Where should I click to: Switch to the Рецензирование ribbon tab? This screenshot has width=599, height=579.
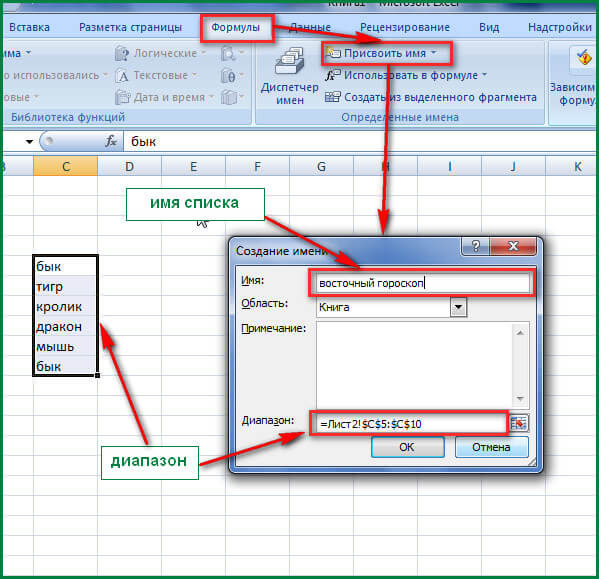click(x=405, y=27)
